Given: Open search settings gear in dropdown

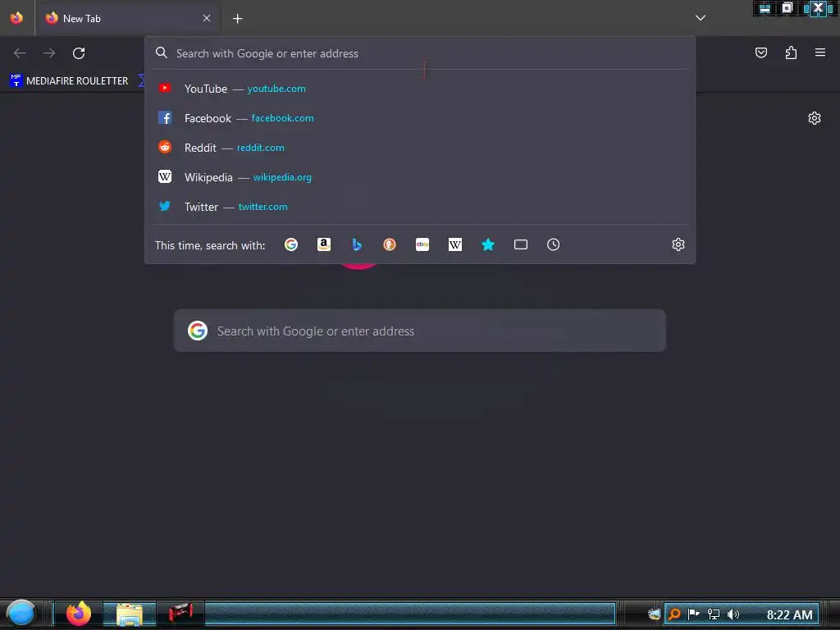Looking at the screenshot, I should click(x=678, y=244).
